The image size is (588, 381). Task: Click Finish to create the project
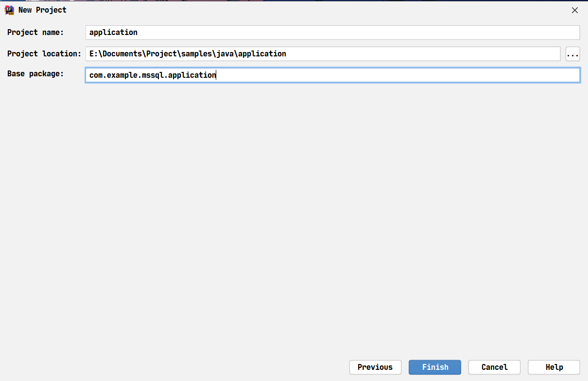tap(435, 367)
